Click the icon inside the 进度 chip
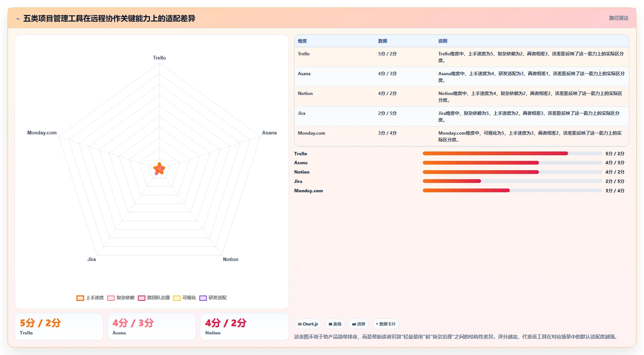 point(354,324)
